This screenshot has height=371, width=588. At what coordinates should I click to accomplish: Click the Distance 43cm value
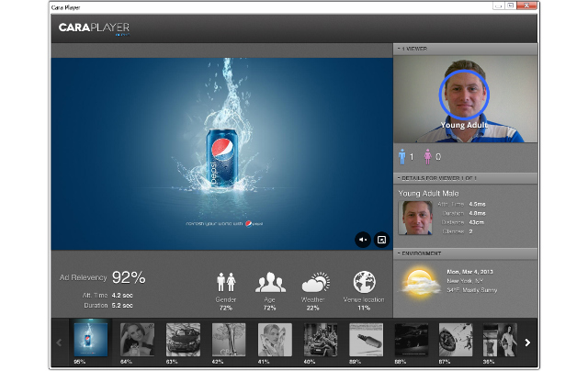click(476, 222)
